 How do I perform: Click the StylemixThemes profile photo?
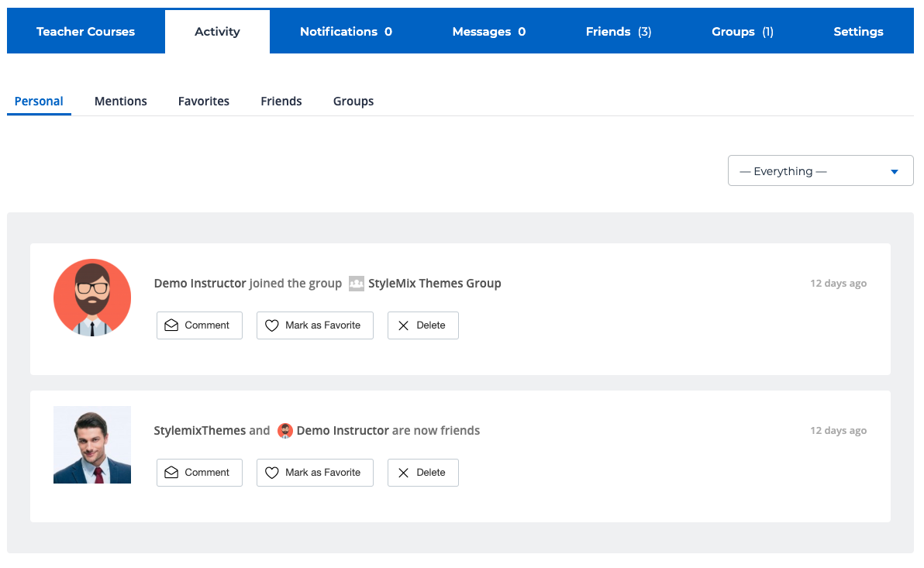[92, 445]
